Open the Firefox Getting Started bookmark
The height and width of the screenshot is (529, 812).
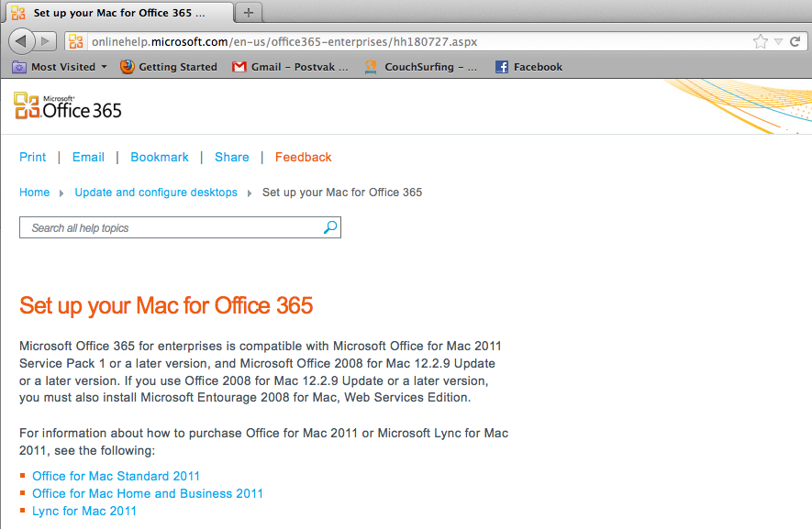pyautogui.click(x=169, y=67)
